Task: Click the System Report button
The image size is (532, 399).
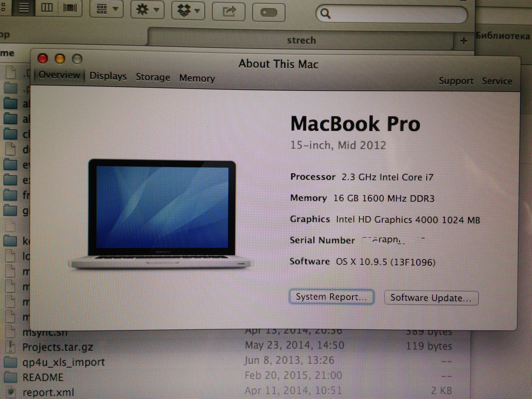Action: pyautogui.click(x=331, y=297)
